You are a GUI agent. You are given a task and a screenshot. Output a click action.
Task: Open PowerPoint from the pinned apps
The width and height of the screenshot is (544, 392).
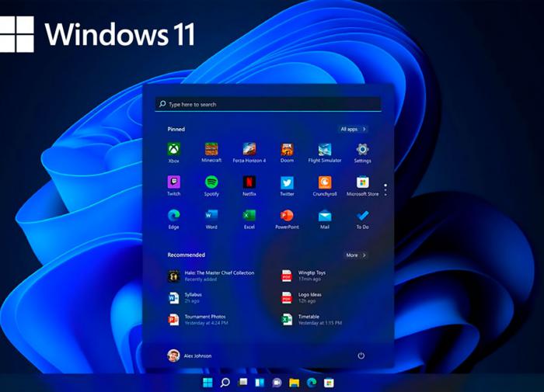[287, 216]
